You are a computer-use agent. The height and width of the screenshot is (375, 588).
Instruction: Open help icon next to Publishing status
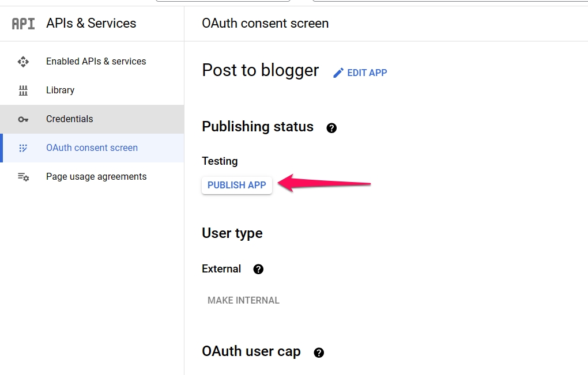coord(331,128)
